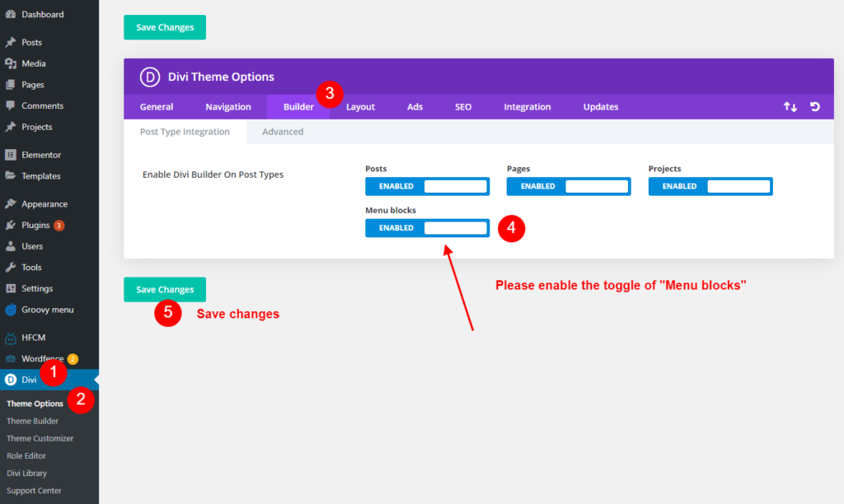Click the Elementor logo icon
The height and width of the screenshot is (504, 844).
click(10, 155)
